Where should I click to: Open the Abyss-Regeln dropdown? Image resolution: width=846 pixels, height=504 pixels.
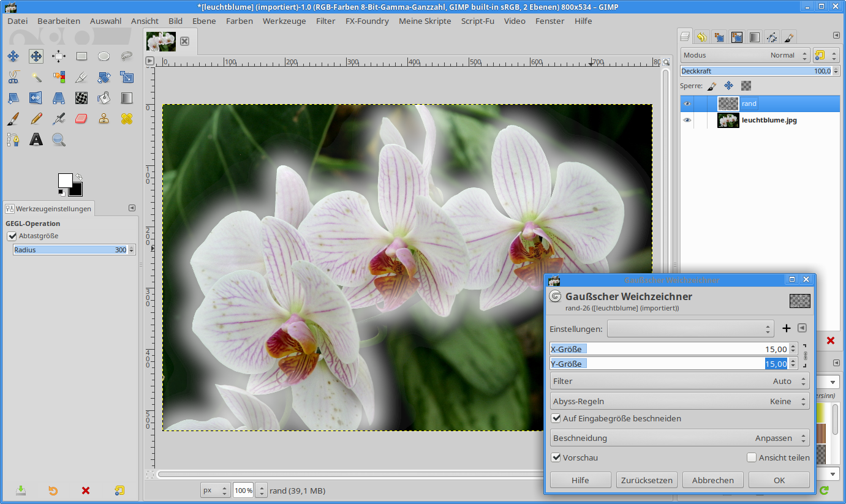click(679, 401)
